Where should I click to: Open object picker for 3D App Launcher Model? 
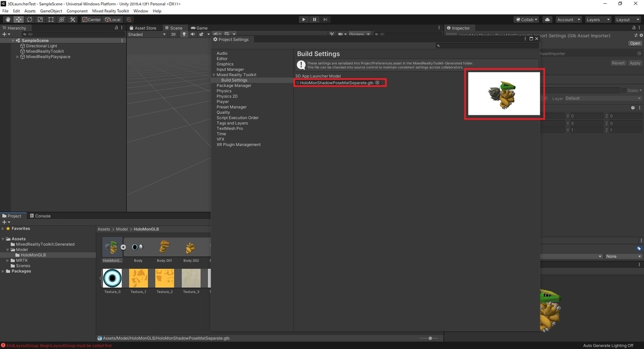377,83
